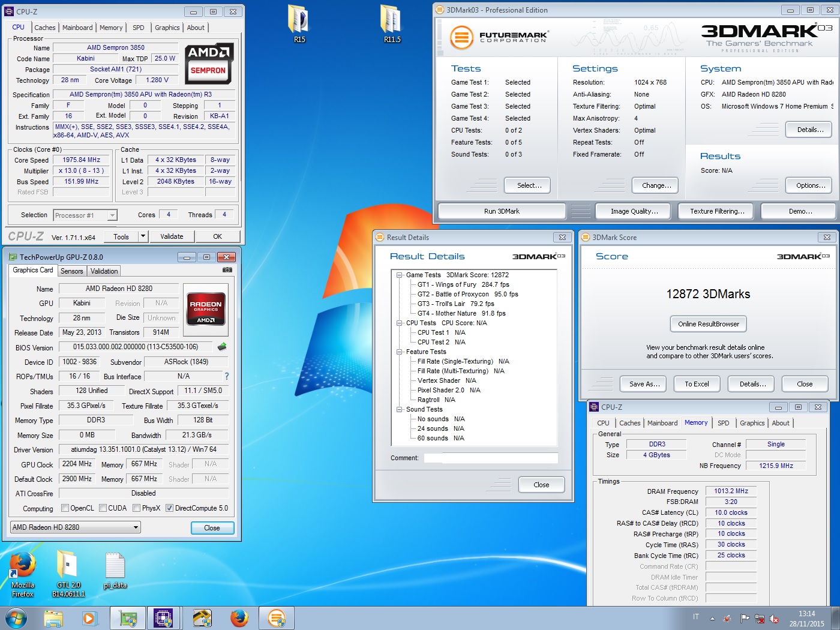
Task: Click Texture Filtering... button
Action: (717, 211)
